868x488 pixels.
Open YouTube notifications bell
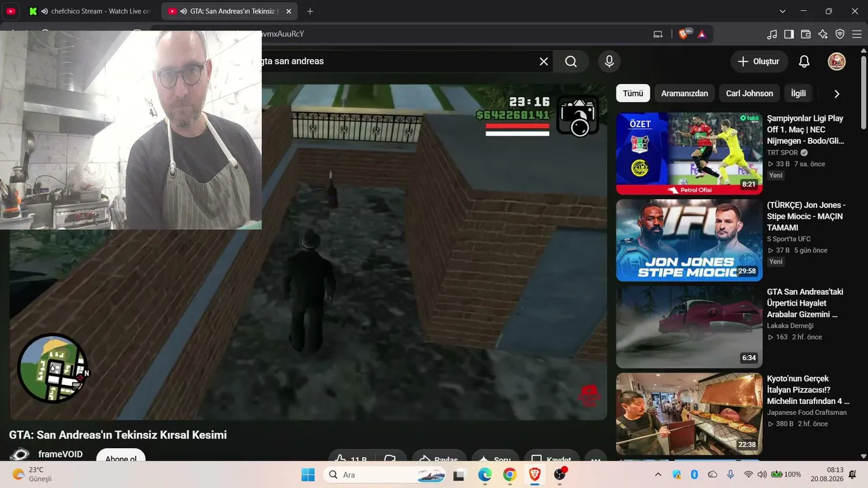[x=804, y=62]
